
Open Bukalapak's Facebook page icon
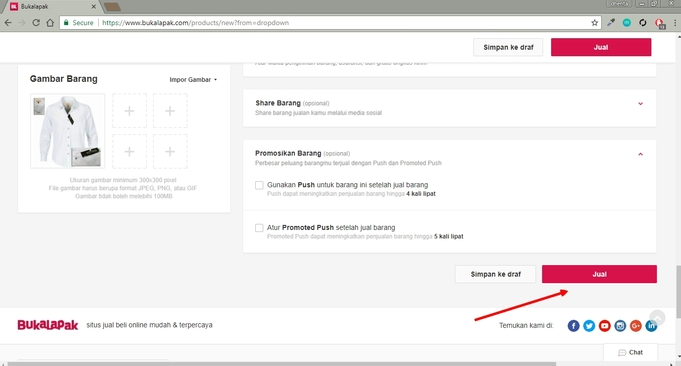[x=573, y=326]
